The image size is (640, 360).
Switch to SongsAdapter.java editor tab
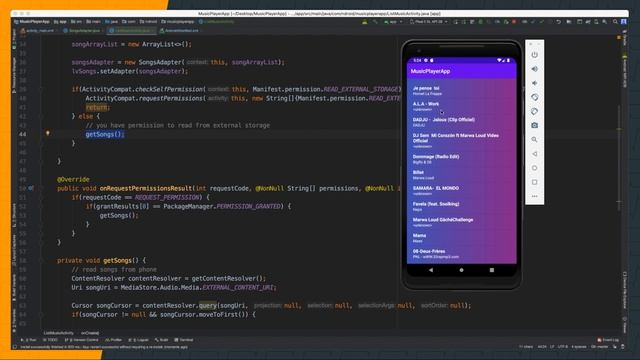point(83,31)
